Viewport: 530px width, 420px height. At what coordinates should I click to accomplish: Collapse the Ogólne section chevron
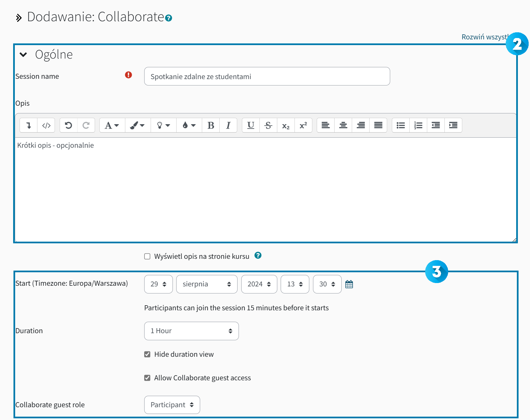23,55
